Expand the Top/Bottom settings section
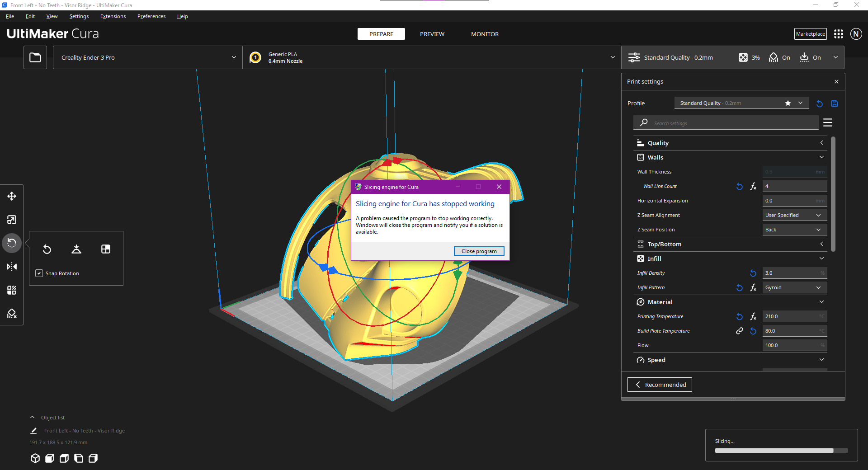The width and height of the screenshot is (868, 470). coord(730,244)
